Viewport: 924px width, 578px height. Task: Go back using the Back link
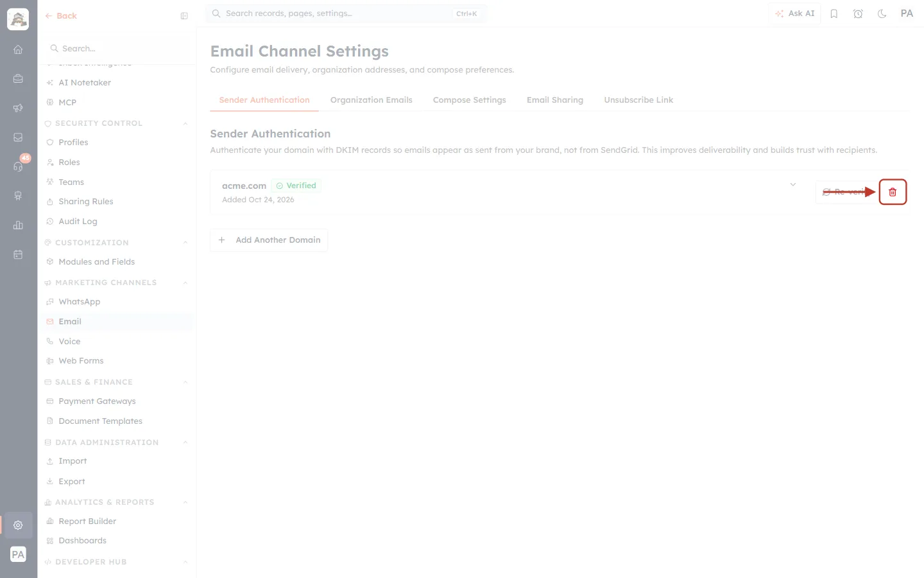pos(61,16)
